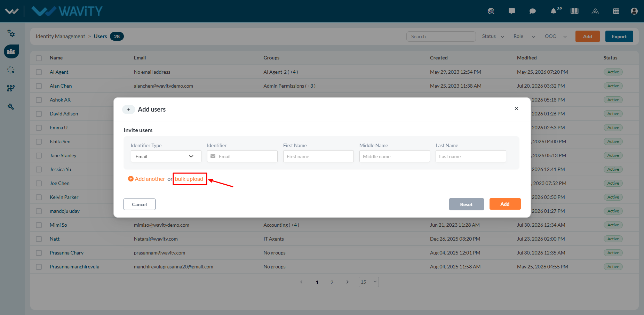644x315 pixels.
Task: Open the dashed circle cursor sidebar icon
Action: [11, 70]
